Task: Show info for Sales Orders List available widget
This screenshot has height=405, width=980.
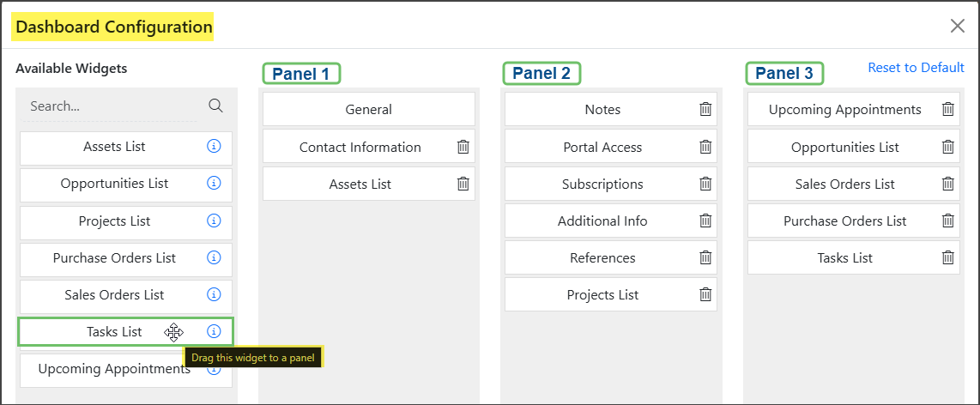Action: (x=215, y=295)
